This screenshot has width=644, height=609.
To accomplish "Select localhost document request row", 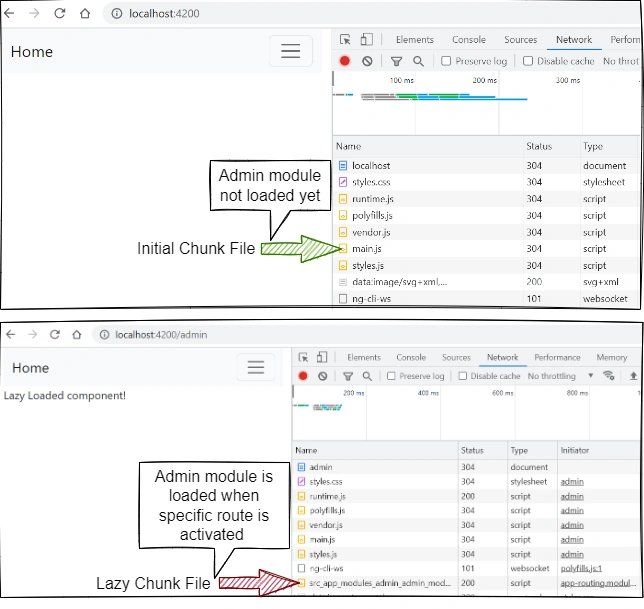I will [x=486, y=166].
